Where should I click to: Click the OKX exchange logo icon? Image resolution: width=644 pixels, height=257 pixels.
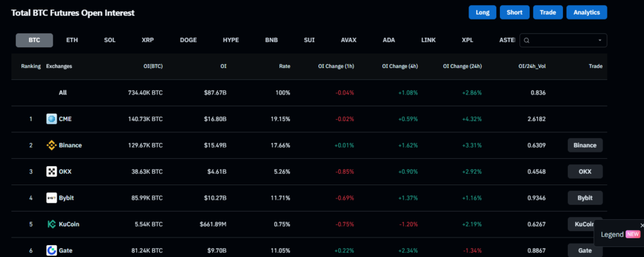[52, 171]
